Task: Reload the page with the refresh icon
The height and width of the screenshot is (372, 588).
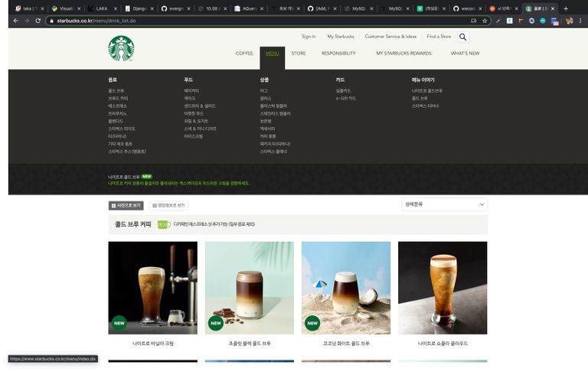Action: tap(38, 21)
